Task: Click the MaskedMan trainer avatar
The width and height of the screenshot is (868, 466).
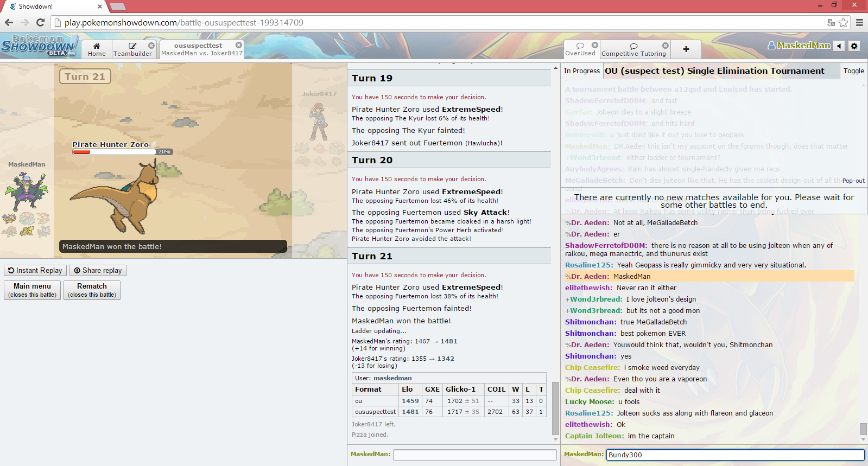Action: click(26, 191)
